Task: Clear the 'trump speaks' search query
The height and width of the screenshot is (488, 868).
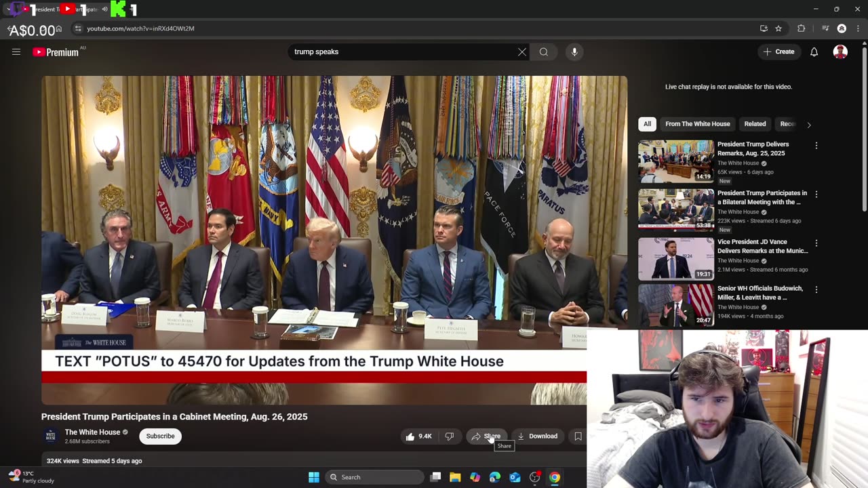Action: point(522,52)
